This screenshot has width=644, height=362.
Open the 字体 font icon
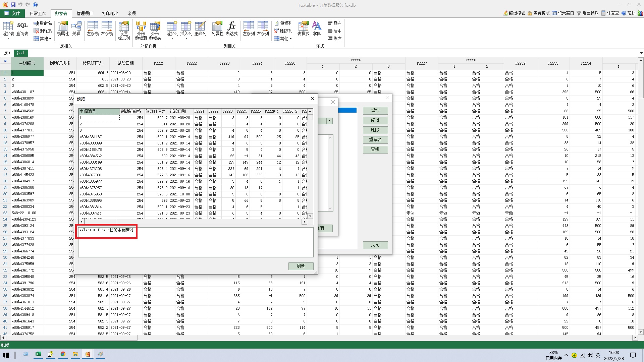coord(317,28)
